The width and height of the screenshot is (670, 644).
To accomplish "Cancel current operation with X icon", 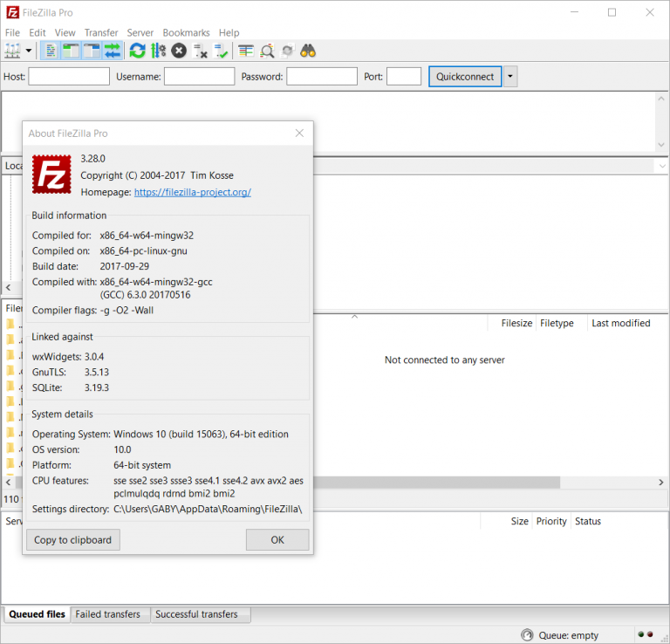I will (x=179, y=51).
